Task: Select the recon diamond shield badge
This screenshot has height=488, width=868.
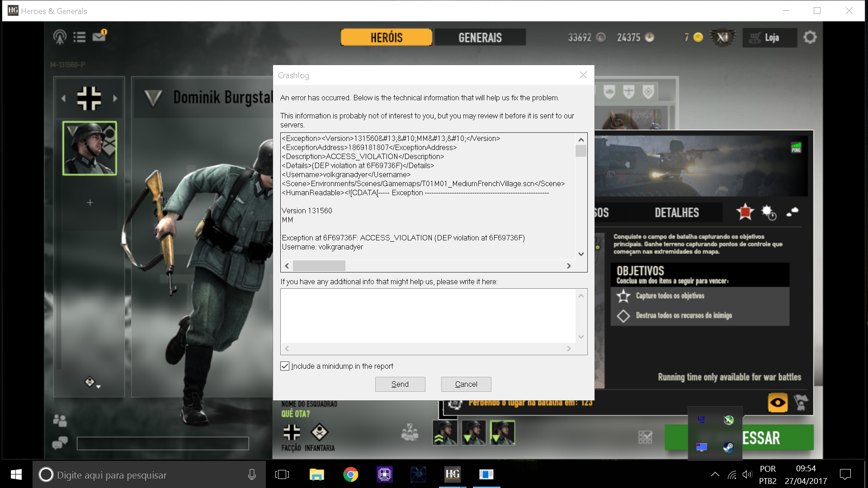Action: [x=648, y=92]
